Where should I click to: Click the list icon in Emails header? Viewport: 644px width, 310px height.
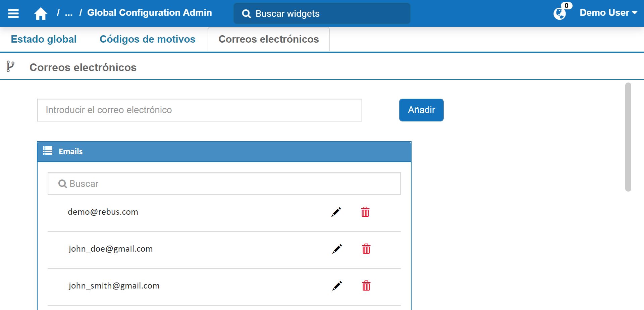tap(48, 151)
